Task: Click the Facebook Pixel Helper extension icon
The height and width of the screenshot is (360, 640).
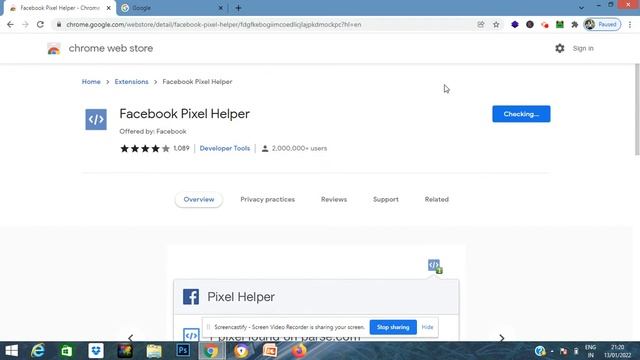Action: 96,119
